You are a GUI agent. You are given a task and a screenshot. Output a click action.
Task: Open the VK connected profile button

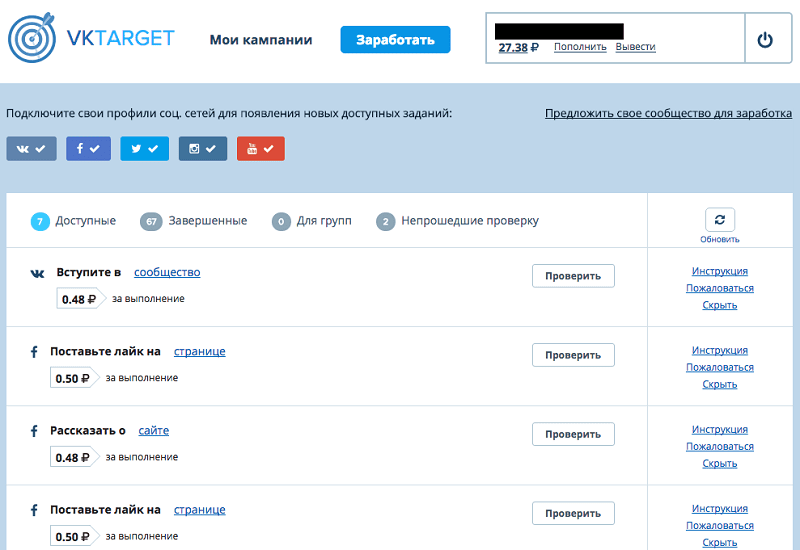[32, 148]
